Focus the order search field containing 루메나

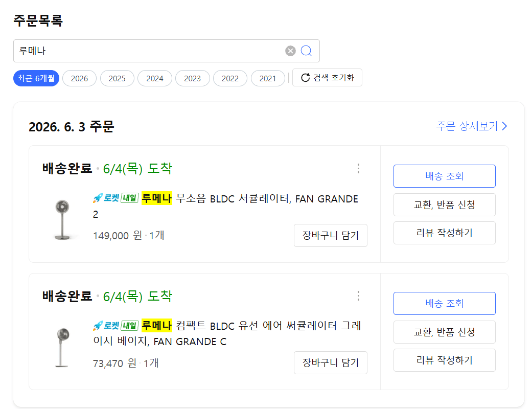coord(166,51)
